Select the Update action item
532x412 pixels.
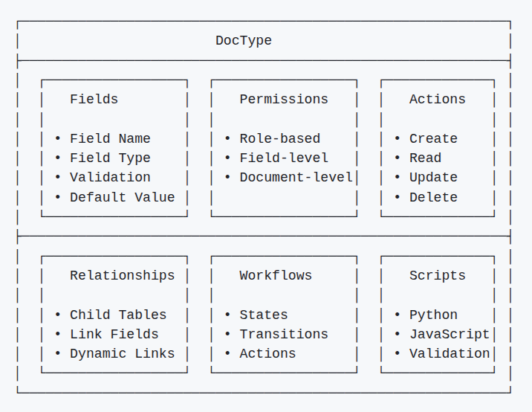(433, 177)
